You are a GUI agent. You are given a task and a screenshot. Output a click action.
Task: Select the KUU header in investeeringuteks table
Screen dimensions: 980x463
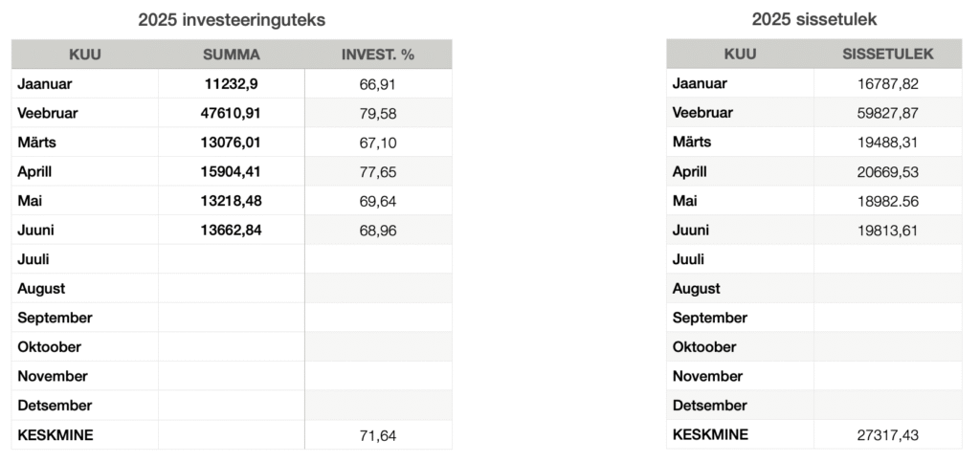point(85,55)
